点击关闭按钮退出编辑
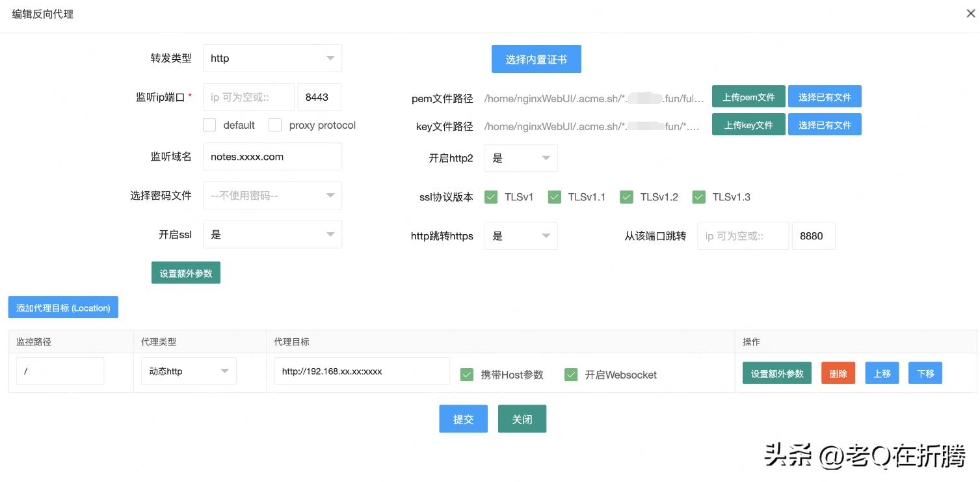Image resolution: width=980 pixels, height=482 pixels. tap(522, 418)
